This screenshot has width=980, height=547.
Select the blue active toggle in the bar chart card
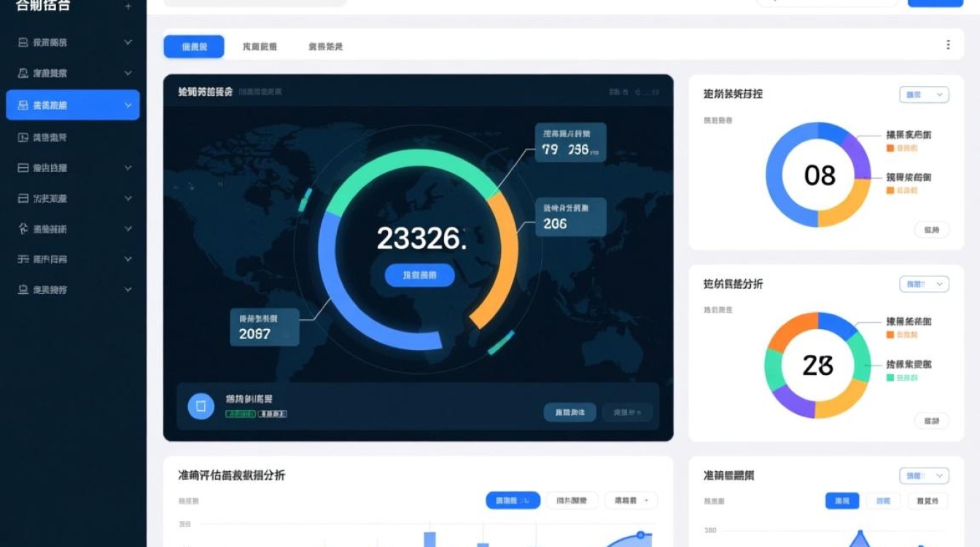[x=513, y=500]
